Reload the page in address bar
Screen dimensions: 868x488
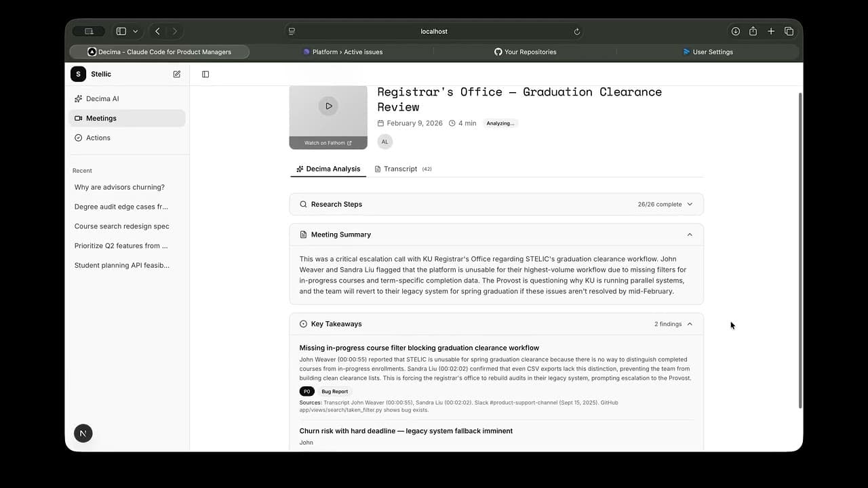click(577, 32)
